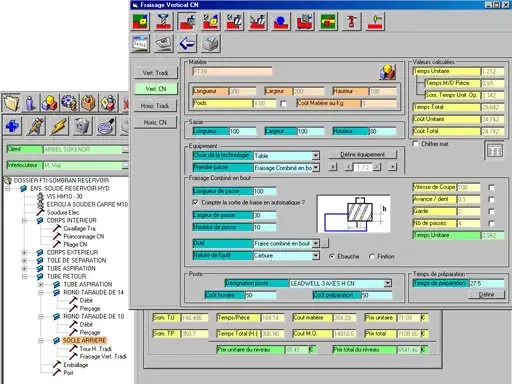Click the blue plus add icon
Viewport: 512px width, 384px height.
pos(12,126)
